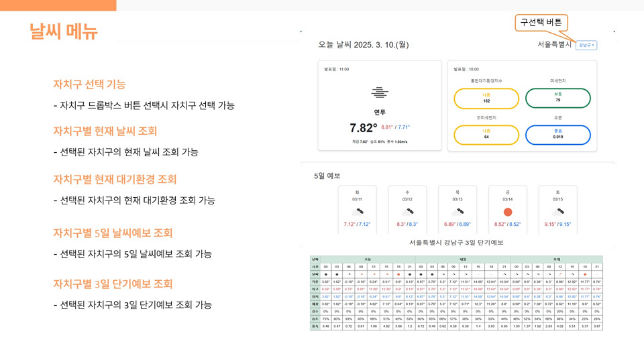Select the 미세먼지 badge showing 79
The image size is (644, 362).
pyautogui.click(x=557, y=98)
